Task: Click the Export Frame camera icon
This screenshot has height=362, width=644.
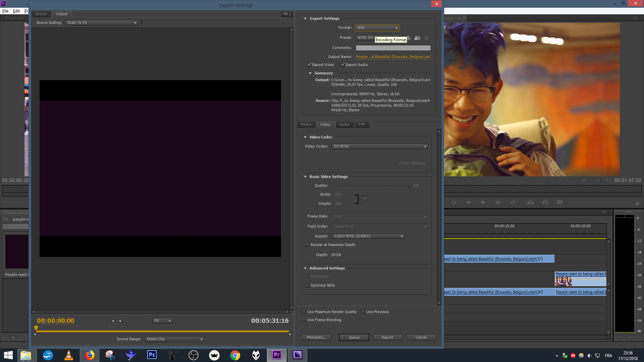Action: click(x=560, y=202)
